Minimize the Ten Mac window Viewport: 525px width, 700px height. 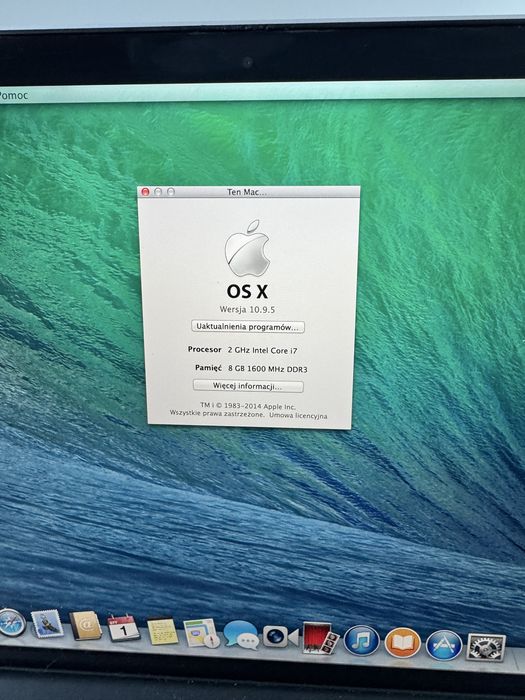coord(158,192)
